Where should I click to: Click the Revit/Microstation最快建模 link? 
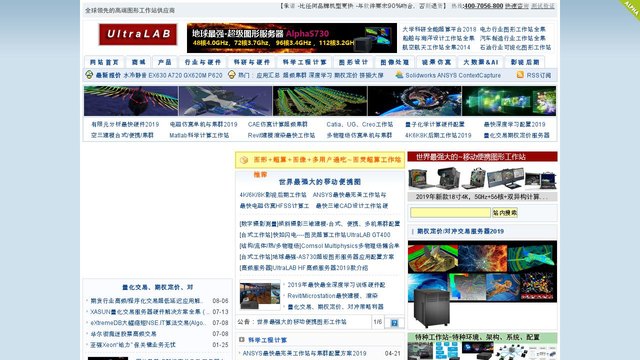(333, 296)
